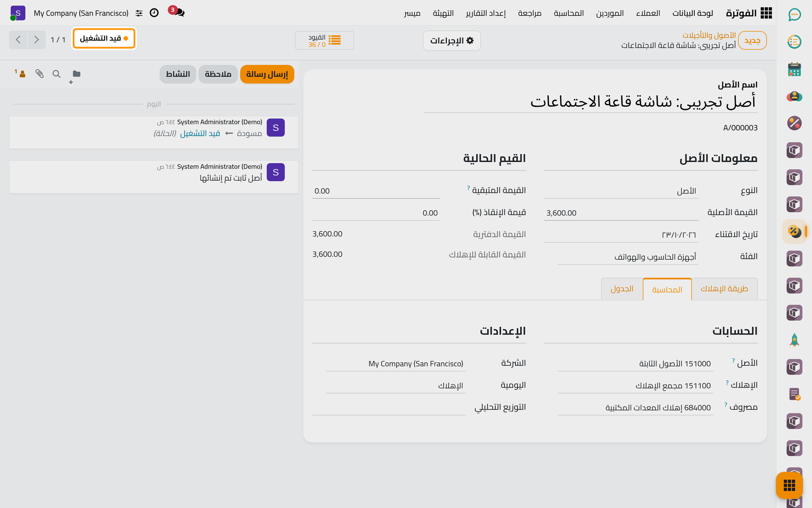Open اليومية journal field
Viewport: 812px width, 508px height.
click(x=396, y=386)
